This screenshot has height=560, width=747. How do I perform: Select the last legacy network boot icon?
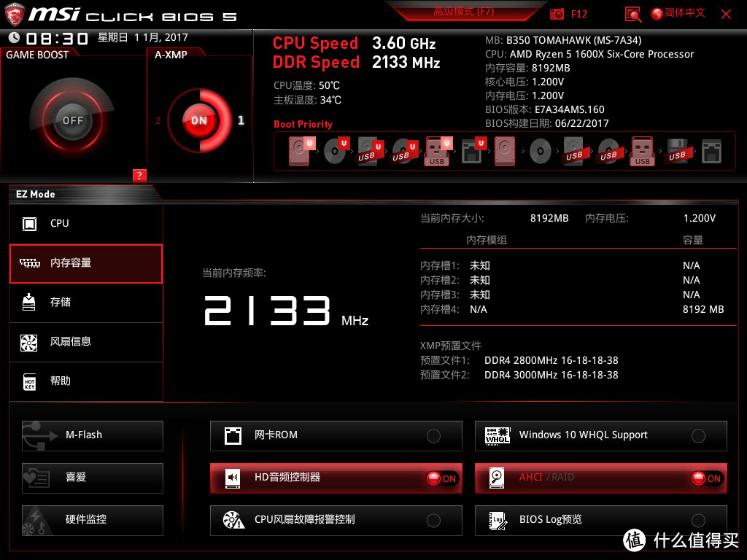click(711, 151)
